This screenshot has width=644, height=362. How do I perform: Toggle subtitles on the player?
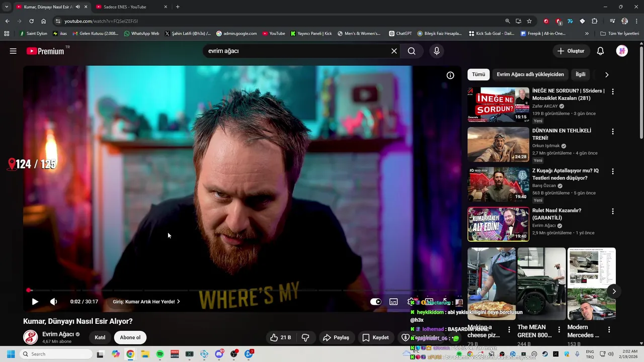click(x=393, y=302)
